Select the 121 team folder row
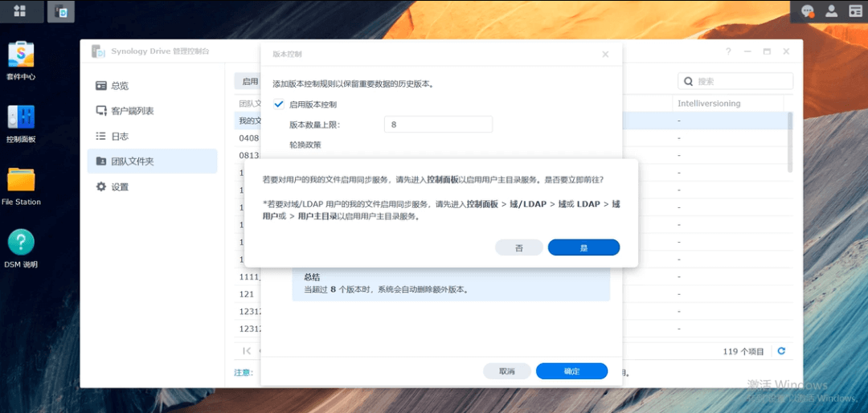The height and width of the screenshot is (413, 868). [x=248, y=294]
